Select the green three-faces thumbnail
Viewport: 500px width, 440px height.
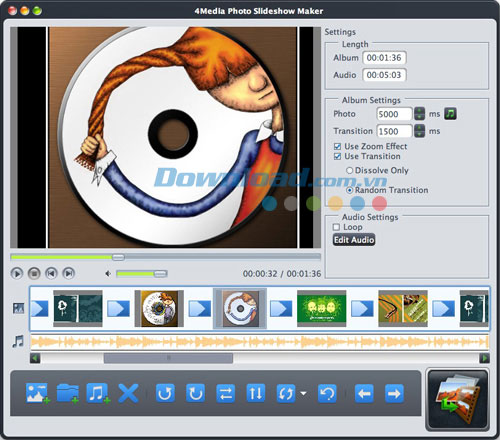click(x=321, y=308)
